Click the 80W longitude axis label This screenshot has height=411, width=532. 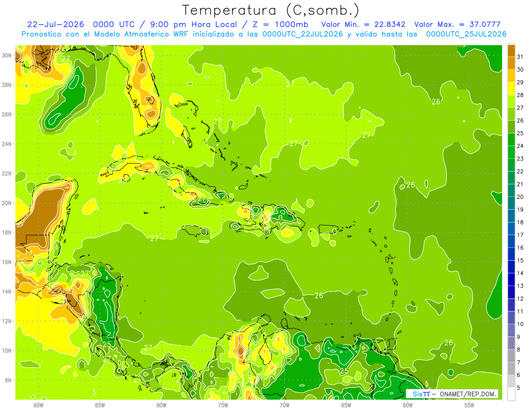click(x=161, y=405)
